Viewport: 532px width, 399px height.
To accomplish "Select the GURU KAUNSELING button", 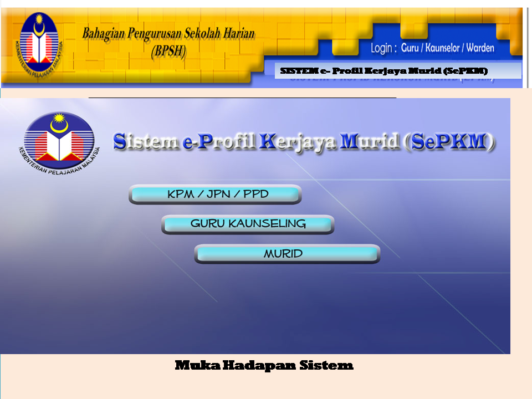I will (x=248, y=224).
